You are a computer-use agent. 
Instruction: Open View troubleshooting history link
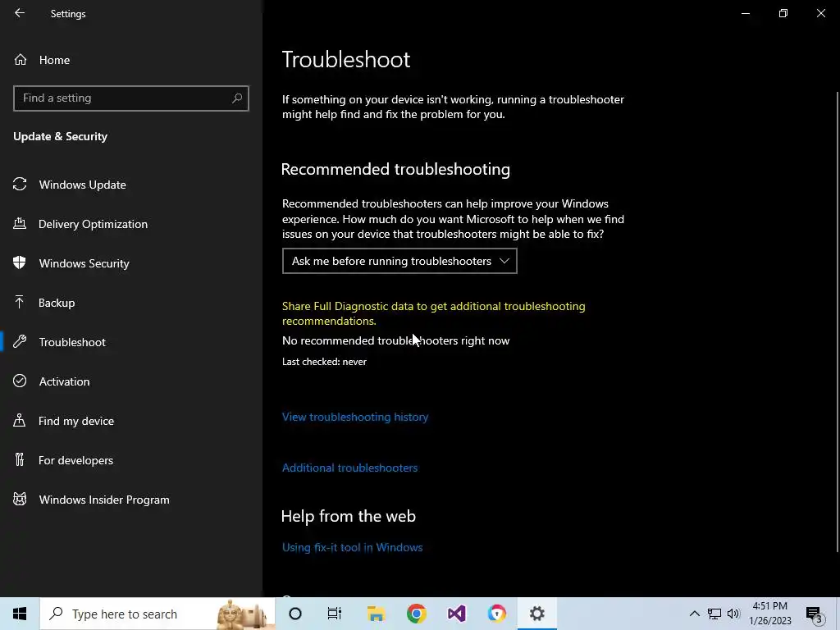coord(355,417)
